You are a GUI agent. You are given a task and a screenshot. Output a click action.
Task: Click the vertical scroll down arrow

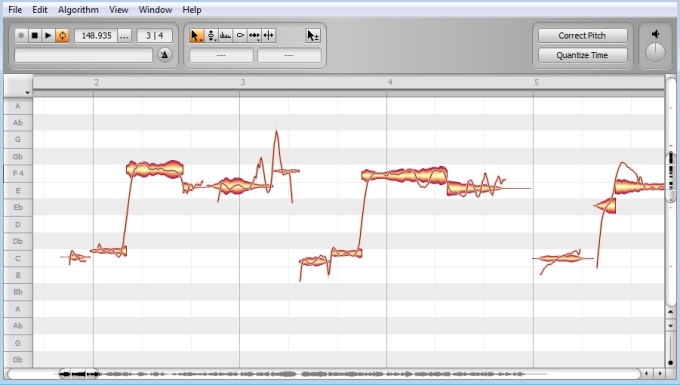click(x=670, y=326)
